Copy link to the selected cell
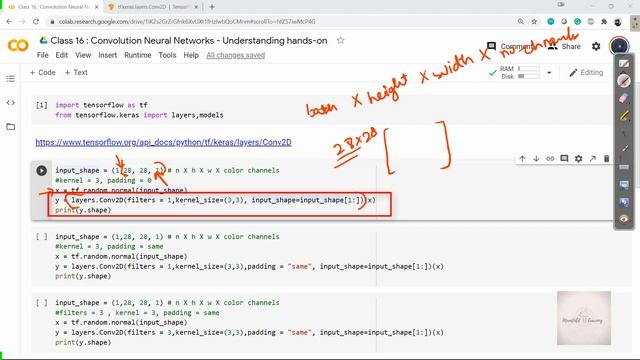This screenshot has width=640, height=360. [550, 158]
